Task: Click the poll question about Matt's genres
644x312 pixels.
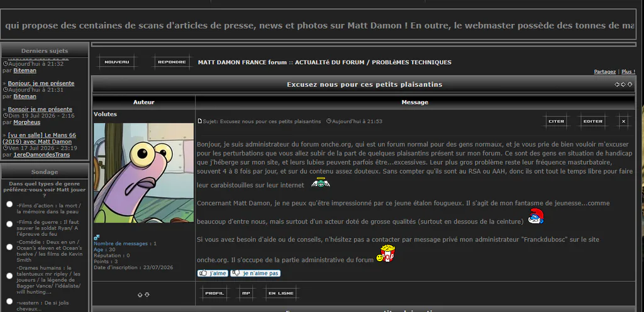Action: [x=45, y=190]
